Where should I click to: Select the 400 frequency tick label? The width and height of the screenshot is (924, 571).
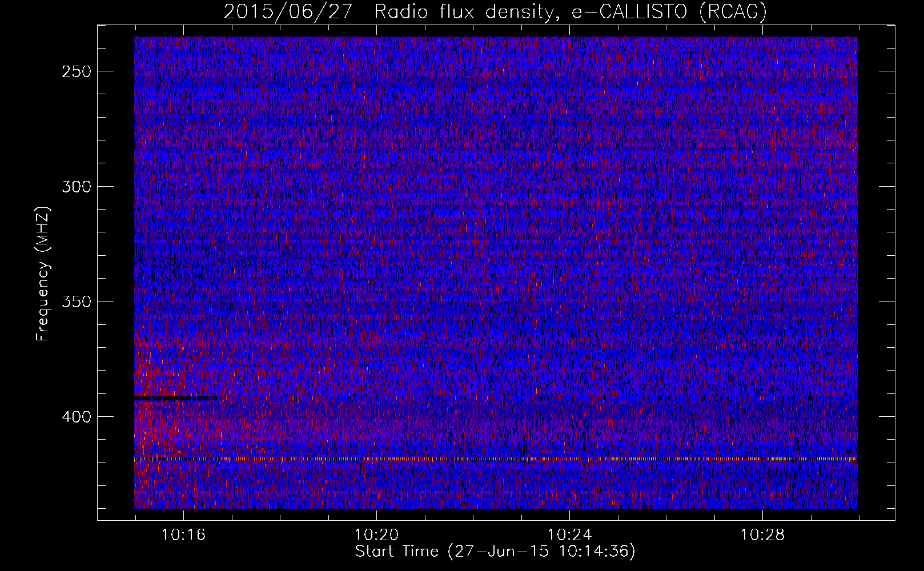point(77,417)
